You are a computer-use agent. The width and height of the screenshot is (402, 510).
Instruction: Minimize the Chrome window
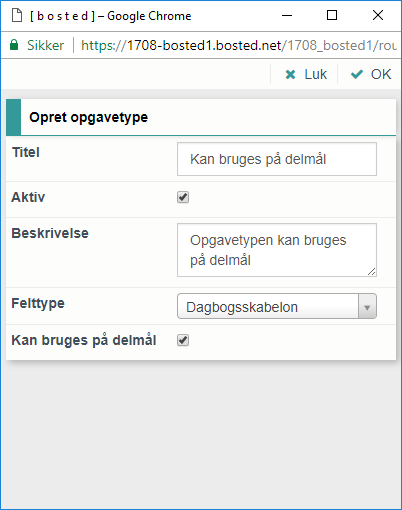tap(287, 15)
